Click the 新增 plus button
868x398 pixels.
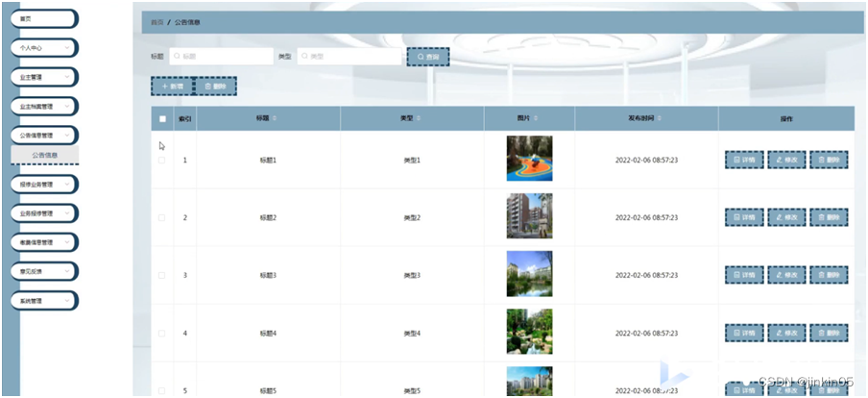pyautogui.click(x=172, y=87)
